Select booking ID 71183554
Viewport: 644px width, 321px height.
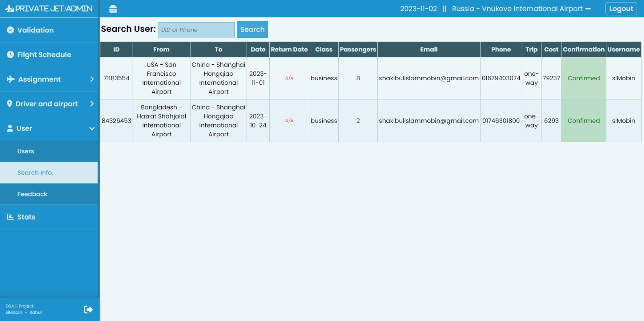[x=116, y=78]
